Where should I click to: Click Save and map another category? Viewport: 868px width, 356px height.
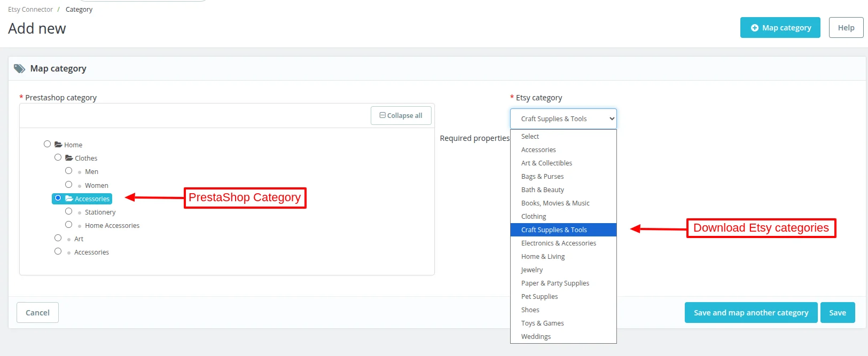click(751, 313)
